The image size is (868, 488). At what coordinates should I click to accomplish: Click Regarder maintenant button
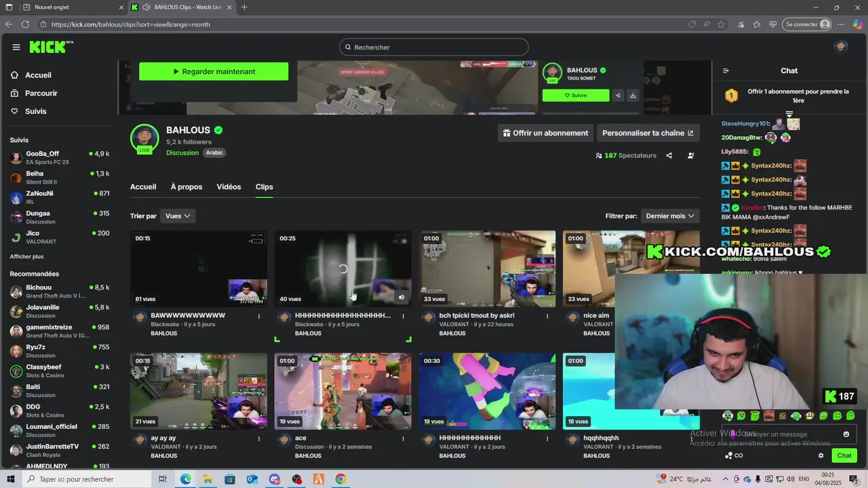point(214,71)
